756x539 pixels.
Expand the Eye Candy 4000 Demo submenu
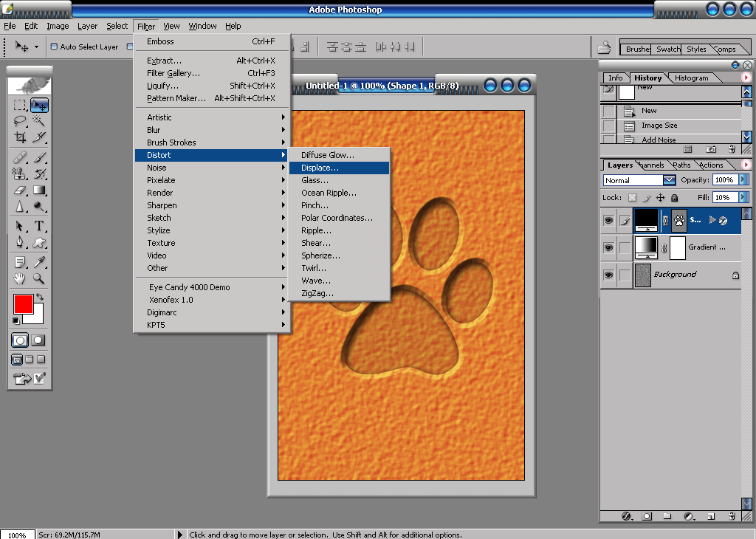coord(213,287)
